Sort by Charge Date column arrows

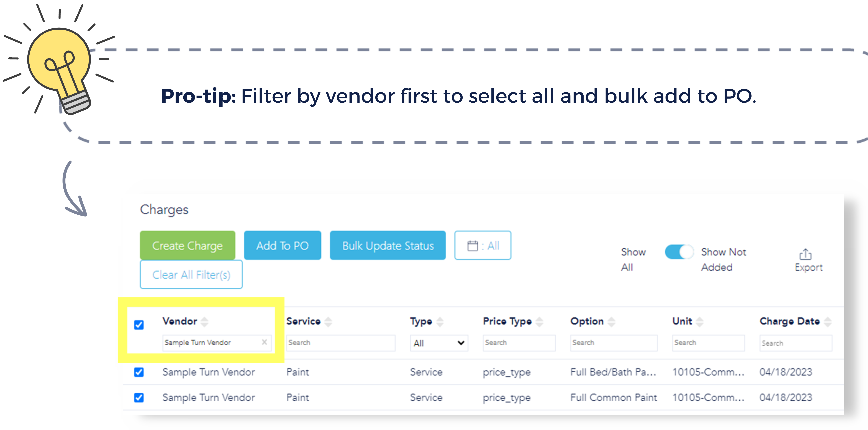[x=828, y=322]
